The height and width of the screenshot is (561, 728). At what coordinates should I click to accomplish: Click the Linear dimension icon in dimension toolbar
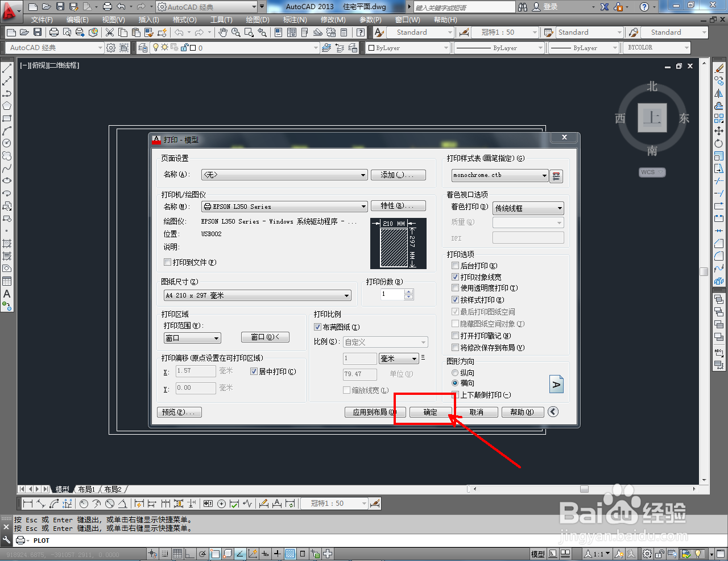point(27,504)
